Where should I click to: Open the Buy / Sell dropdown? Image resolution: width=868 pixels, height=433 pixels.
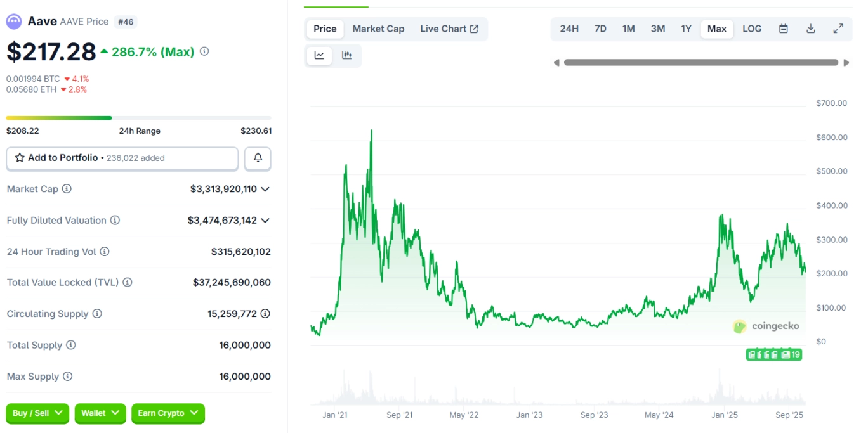pyautogui.click(x=39, y=413)
